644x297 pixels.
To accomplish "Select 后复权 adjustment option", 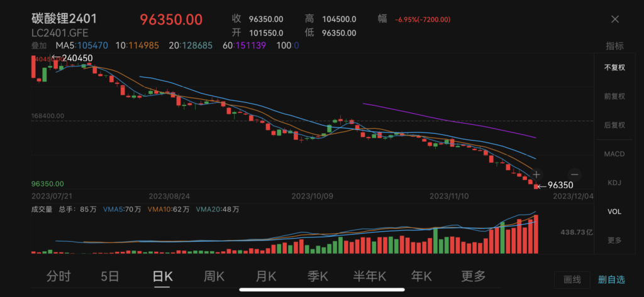I will click(x=614, y=125).
